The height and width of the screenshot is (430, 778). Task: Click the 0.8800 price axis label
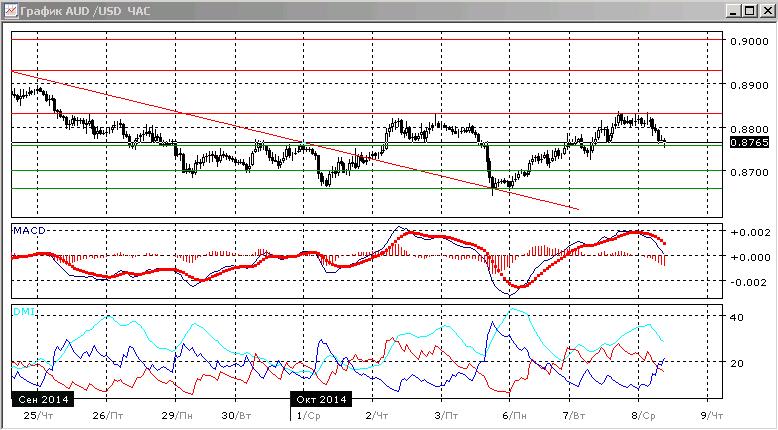click(749, 128)
